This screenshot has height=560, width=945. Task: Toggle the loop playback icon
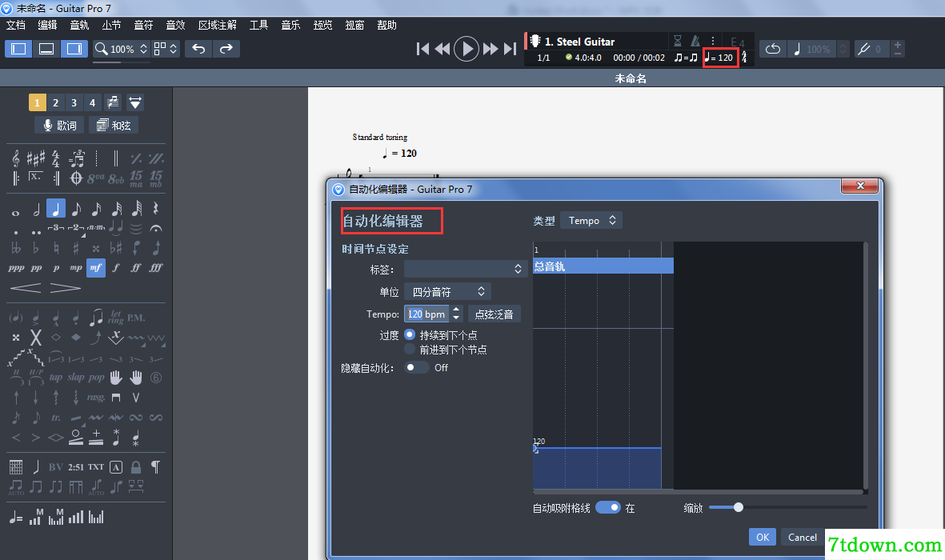[x=773, y=49]
